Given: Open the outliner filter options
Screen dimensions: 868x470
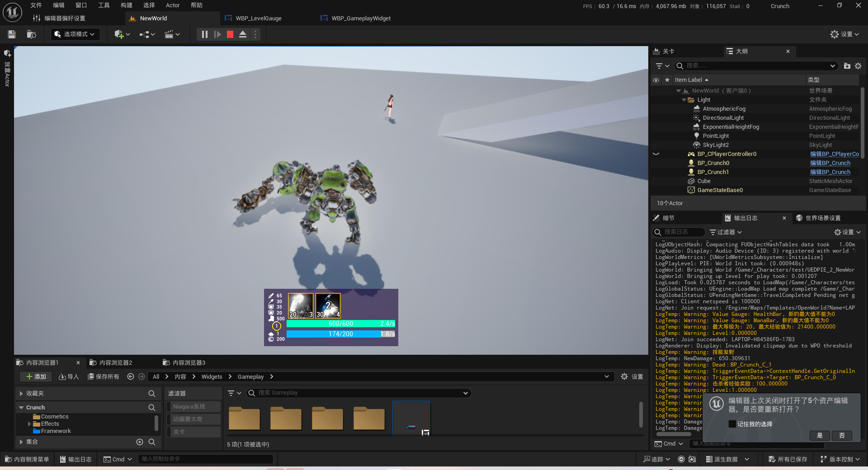Looking at the screenshot, I should click(x=662, y=66).
